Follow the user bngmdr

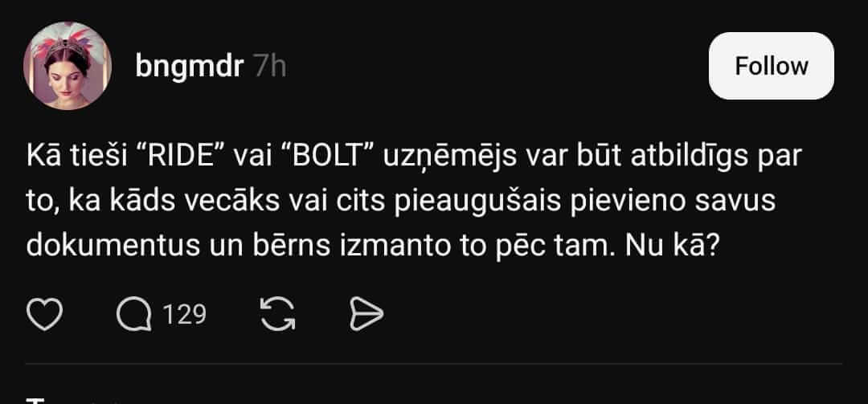[771, 66]
